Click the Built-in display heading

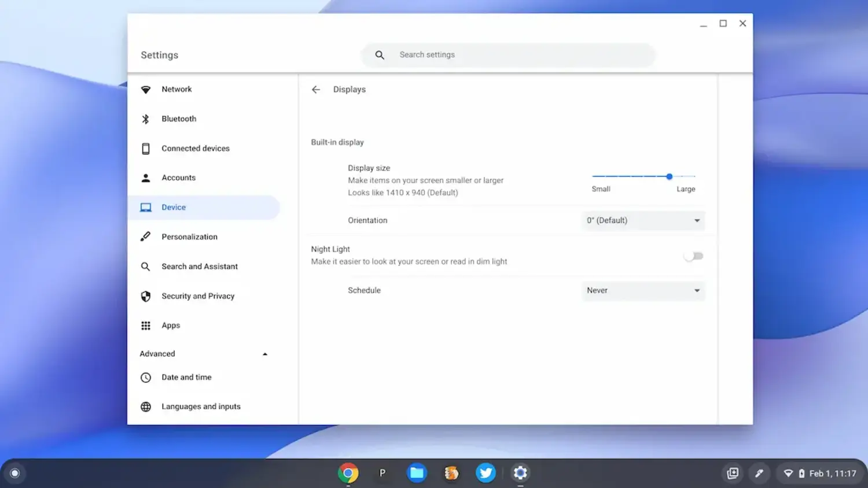tap(337, 142)
